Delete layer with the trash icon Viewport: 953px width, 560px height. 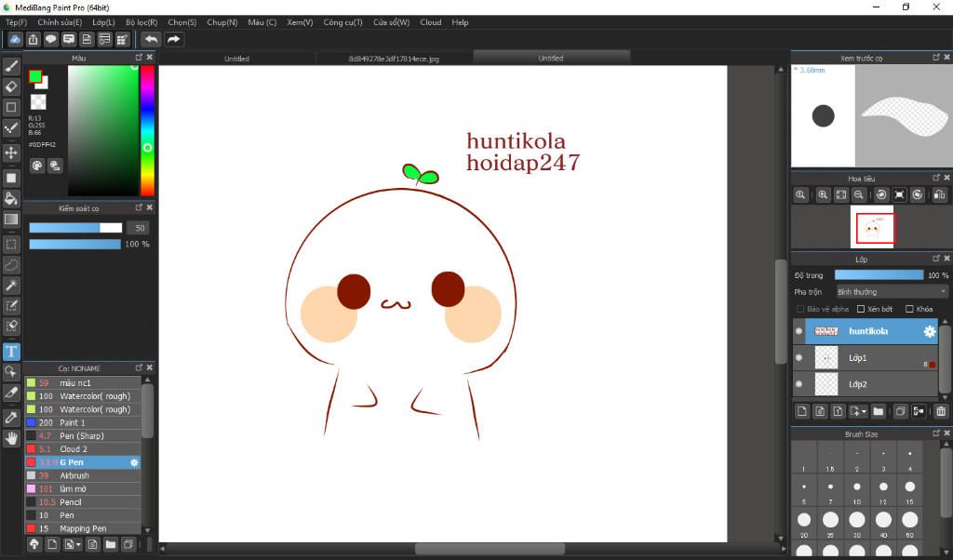click(941, 411)
